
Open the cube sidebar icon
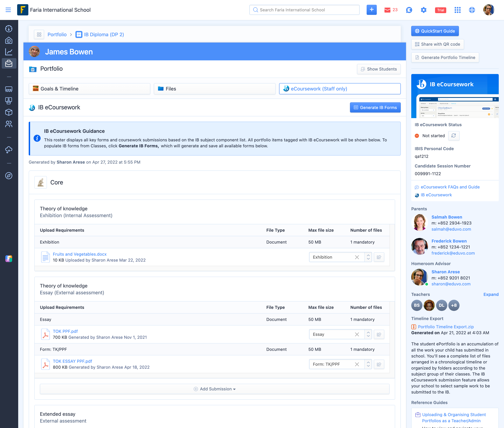[9, 112]
